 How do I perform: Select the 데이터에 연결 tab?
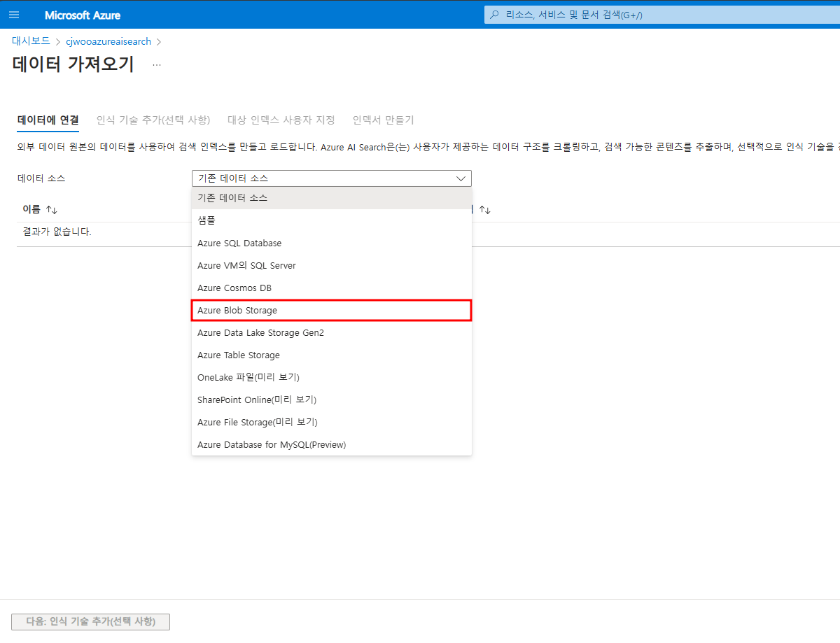pyautogui.click(x=48, y=120)
